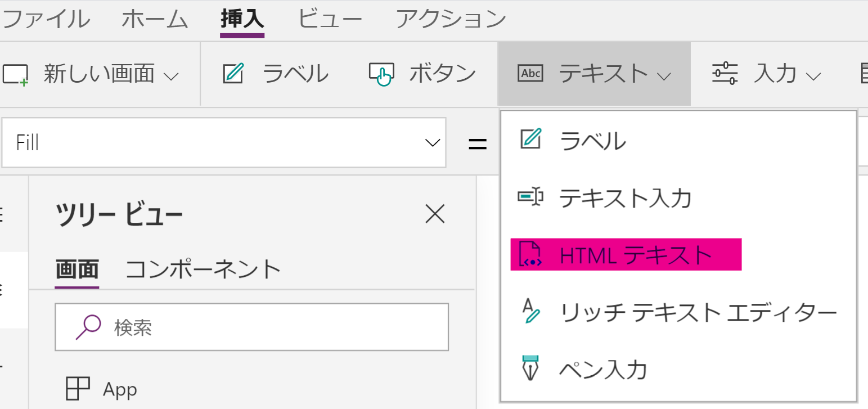Close the ツリー ビュー panel
The image size is (868, 409).
click(435, 214)
